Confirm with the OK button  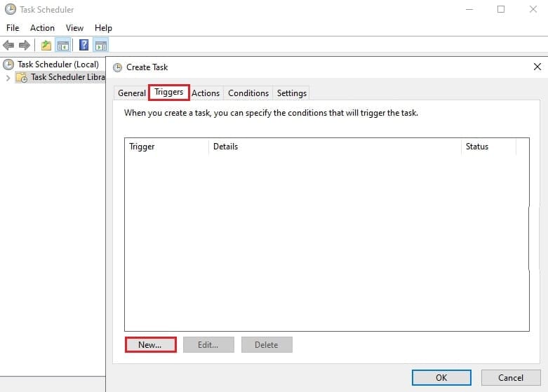pyautogui.click(x=441, y=378)
